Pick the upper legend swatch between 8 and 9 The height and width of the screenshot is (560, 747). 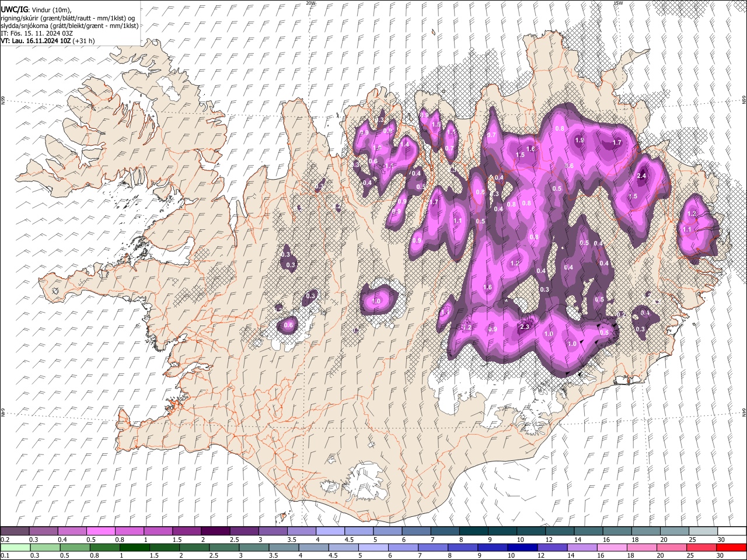click(473, 531)
